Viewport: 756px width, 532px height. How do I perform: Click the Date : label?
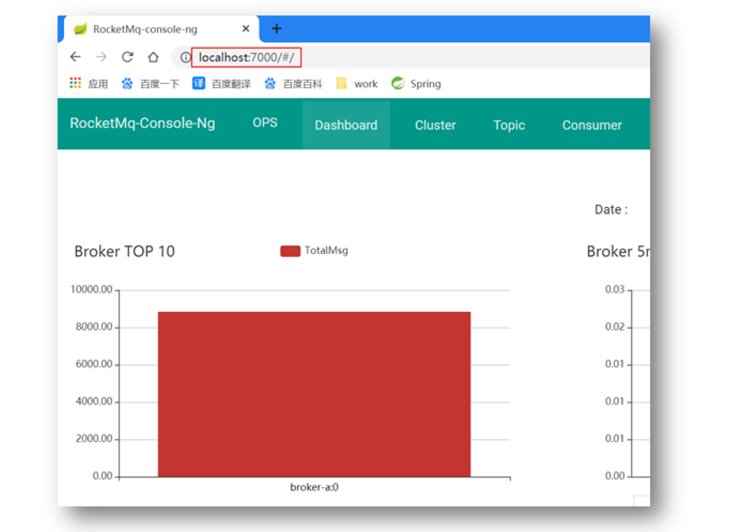[611, 209]
